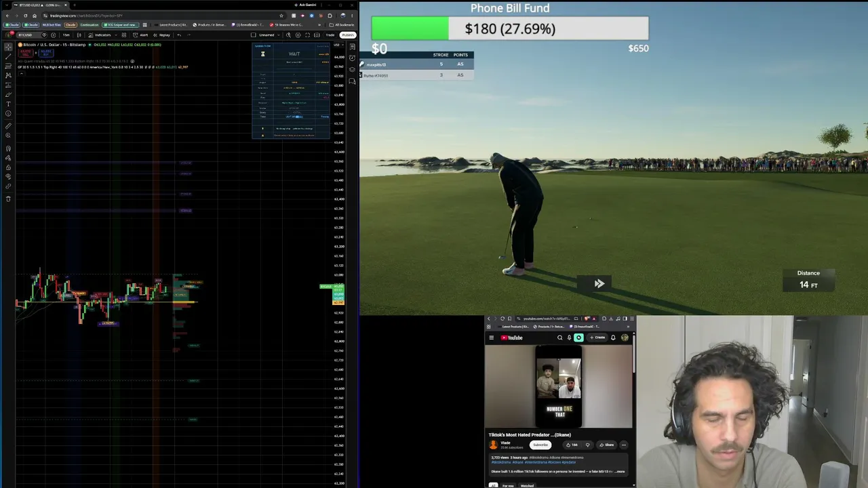The width and height of the screenshot is (868, 488).
Task: Open the Continuation bookmark
Action: pyautogui.click(x=88, y=25)
